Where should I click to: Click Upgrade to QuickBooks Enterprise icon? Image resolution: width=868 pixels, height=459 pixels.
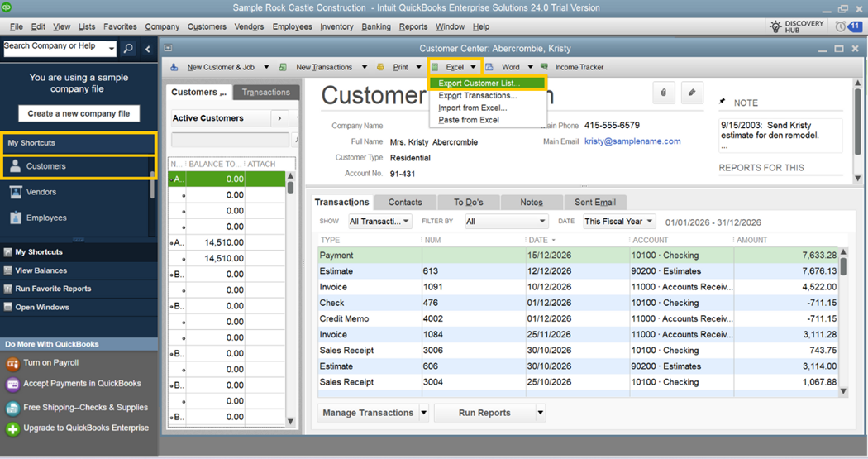(x=12, y=428)
